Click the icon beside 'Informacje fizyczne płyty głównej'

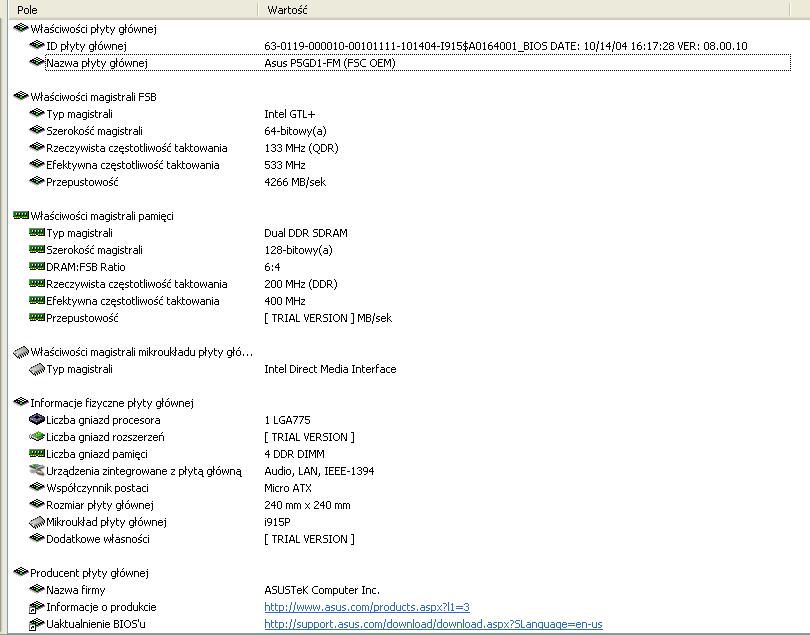[x=21, y=402]
